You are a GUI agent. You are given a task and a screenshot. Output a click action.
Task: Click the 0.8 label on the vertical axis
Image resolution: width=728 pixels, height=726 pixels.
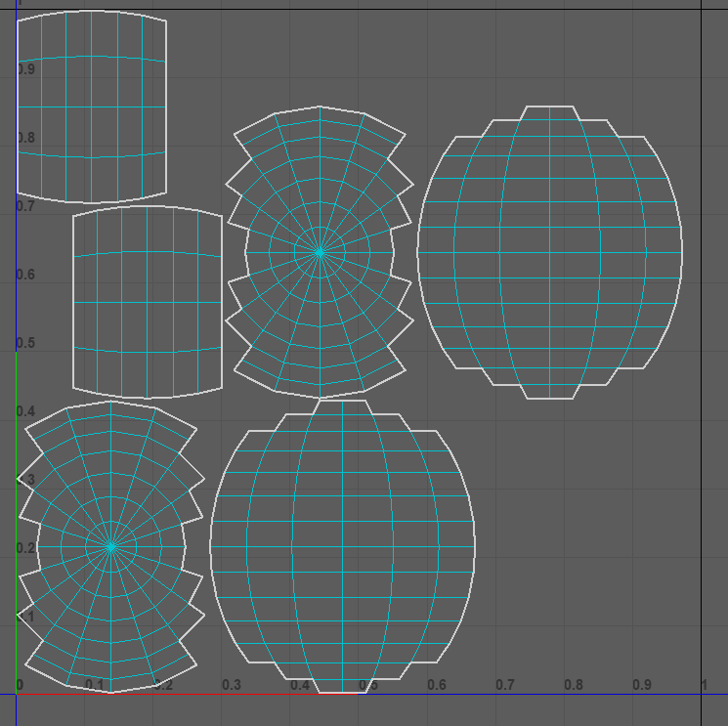(x=25, y=138)
